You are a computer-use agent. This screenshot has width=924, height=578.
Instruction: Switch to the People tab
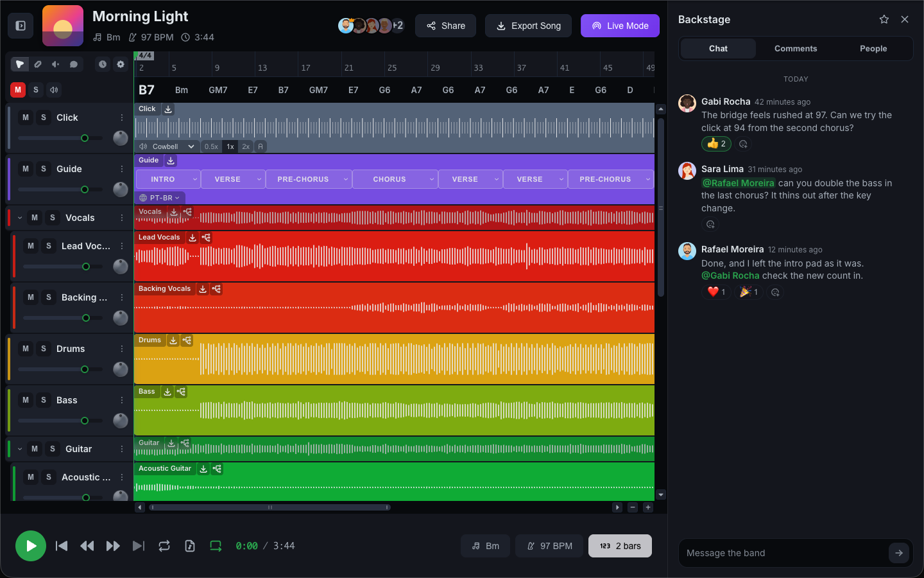point(873,49)
